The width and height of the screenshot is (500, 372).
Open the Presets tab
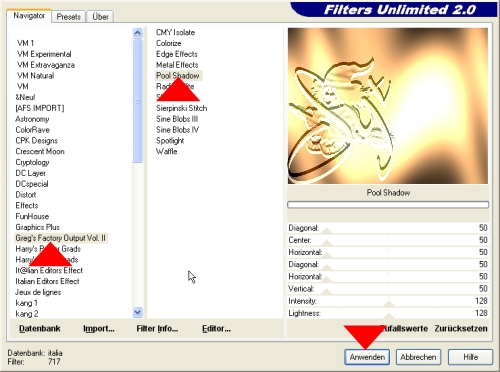pos(68,17)
